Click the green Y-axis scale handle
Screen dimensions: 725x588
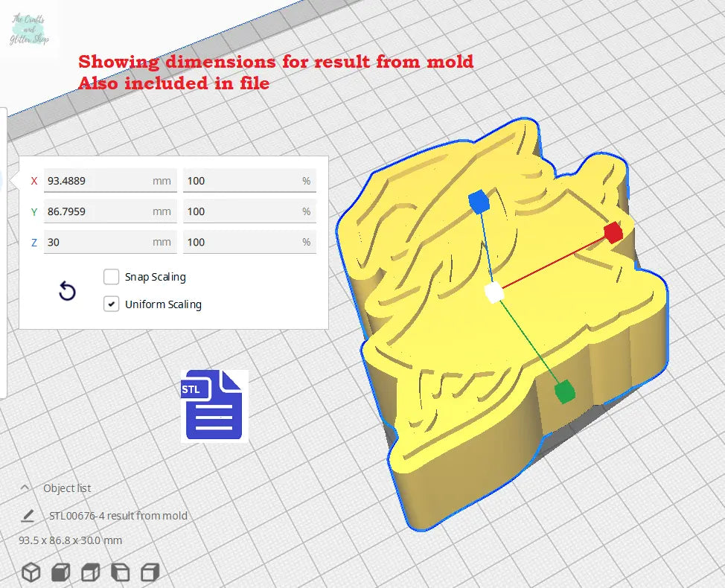pyautogui.click(x=565, y=390)
